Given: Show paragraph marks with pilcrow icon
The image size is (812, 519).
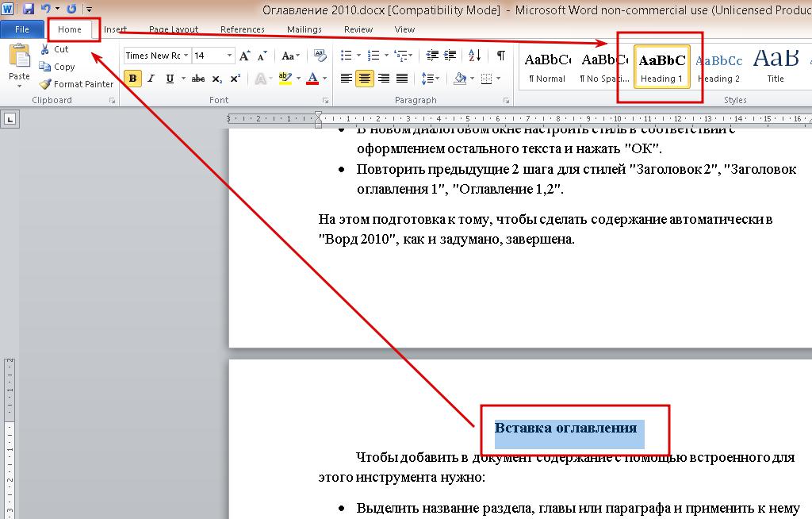Looking at the screenshot, I should pyautogui.click(x=500, y=56).
